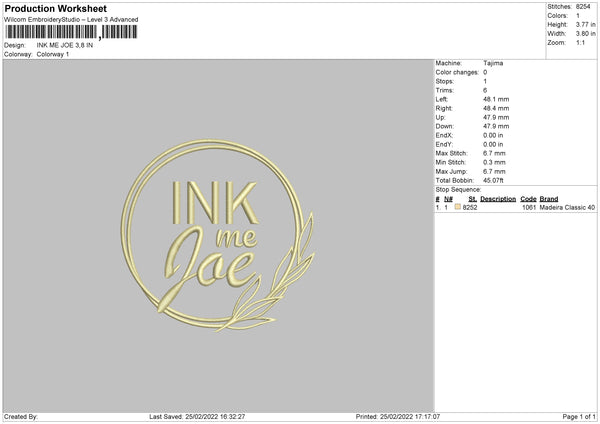Screen dimensions: 600x424
Task: Select the Down value 47.9 mm
Action: [x=496, y=126]
